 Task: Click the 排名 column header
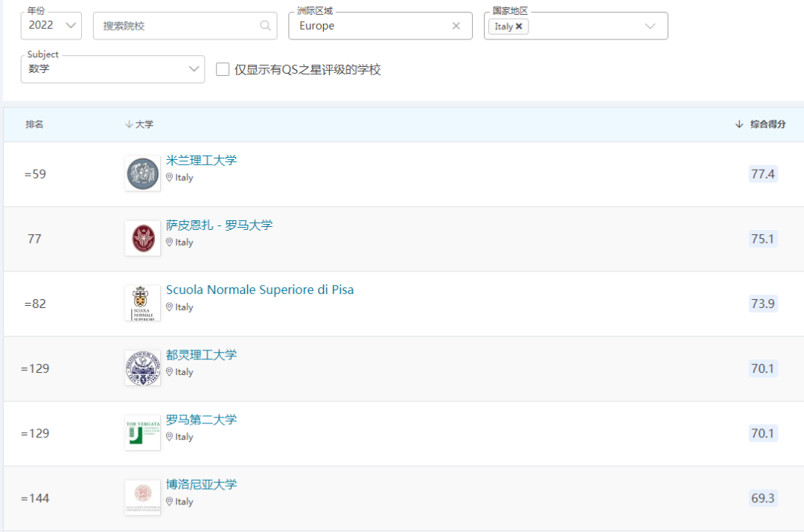34,124
